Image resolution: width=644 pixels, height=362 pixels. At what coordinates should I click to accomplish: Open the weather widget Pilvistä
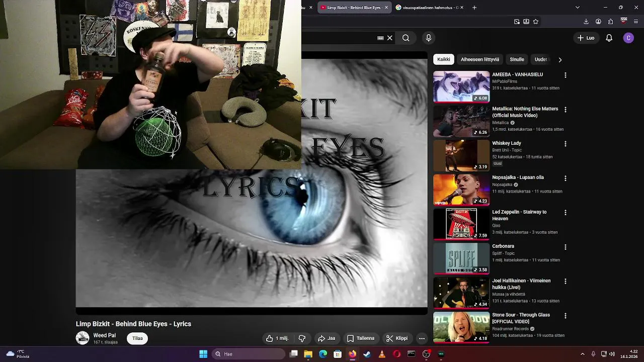tap(17, 354)
